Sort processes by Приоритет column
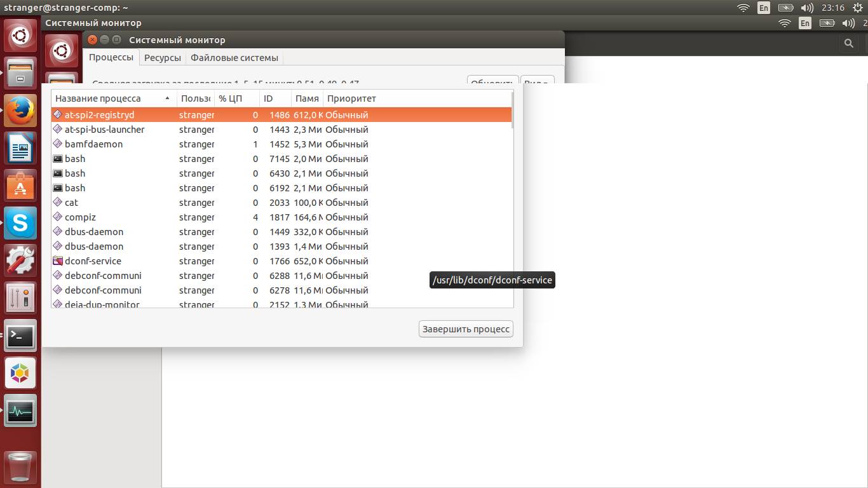868x488 pixels. tap(351, 98)
